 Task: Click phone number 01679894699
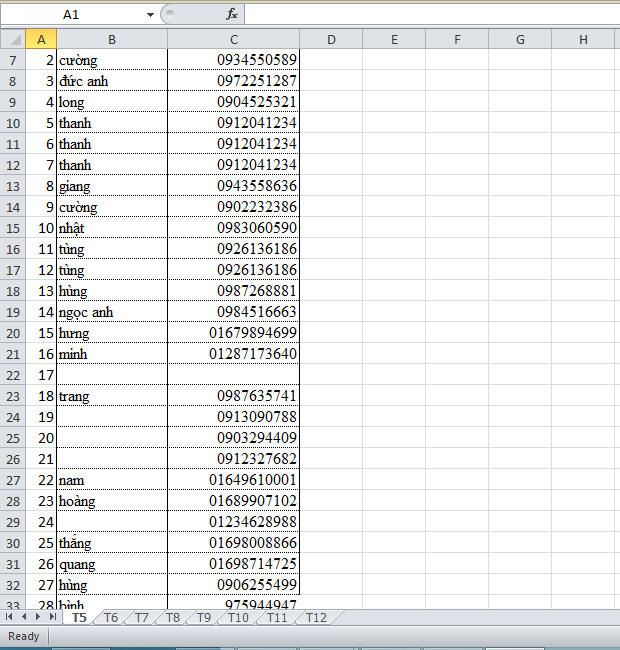234,333
